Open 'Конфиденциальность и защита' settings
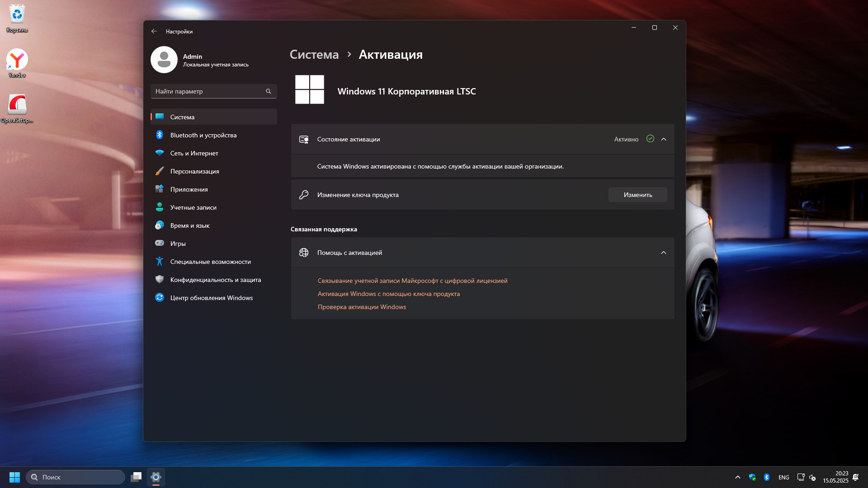Viewport: 868px width, 488px height. point(213,280)
